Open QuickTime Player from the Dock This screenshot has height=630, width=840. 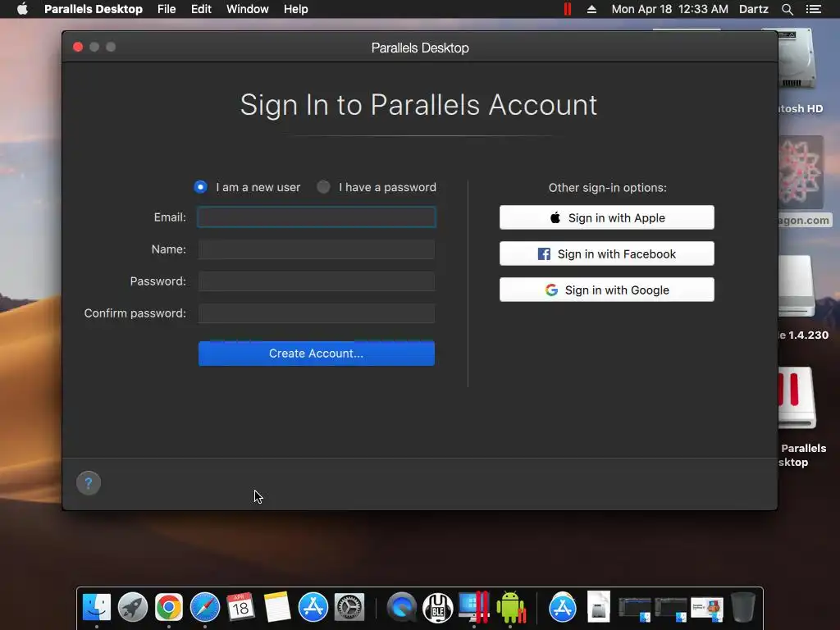pos(402,607)
